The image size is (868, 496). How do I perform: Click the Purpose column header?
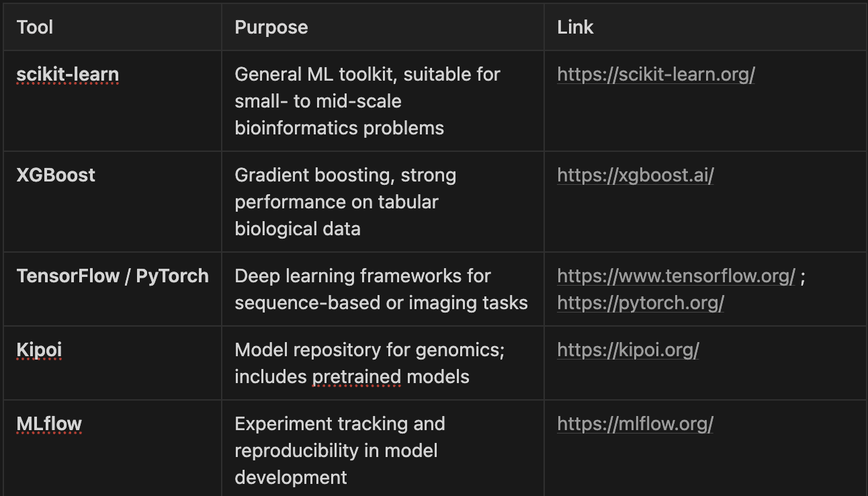[x=271, y=27]
